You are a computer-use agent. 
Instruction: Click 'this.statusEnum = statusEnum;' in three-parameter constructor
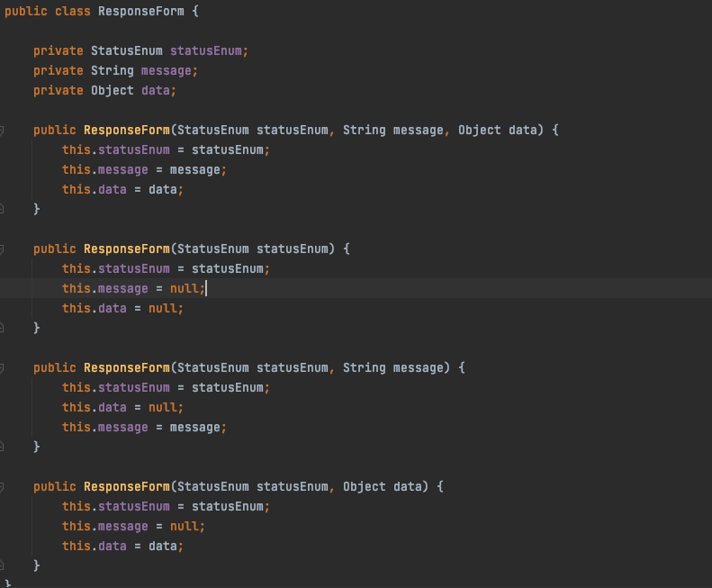(166, 149)
